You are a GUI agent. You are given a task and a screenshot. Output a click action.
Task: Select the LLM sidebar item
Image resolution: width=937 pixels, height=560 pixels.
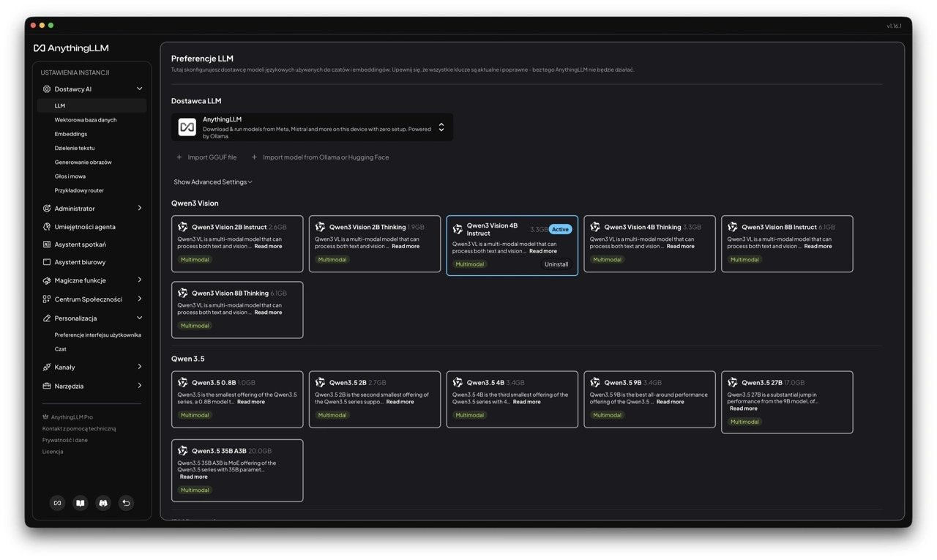(92, 105)
